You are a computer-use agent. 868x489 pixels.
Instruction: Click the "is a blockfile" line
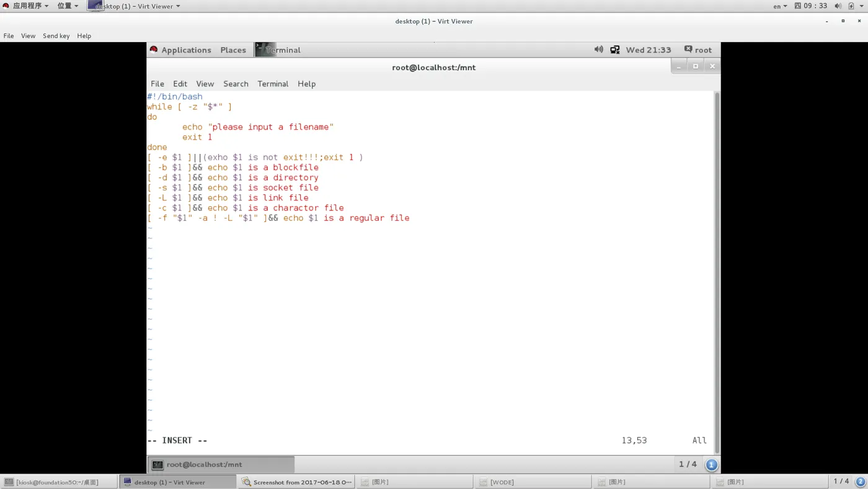pyautogui.click(x=232, y=168)
